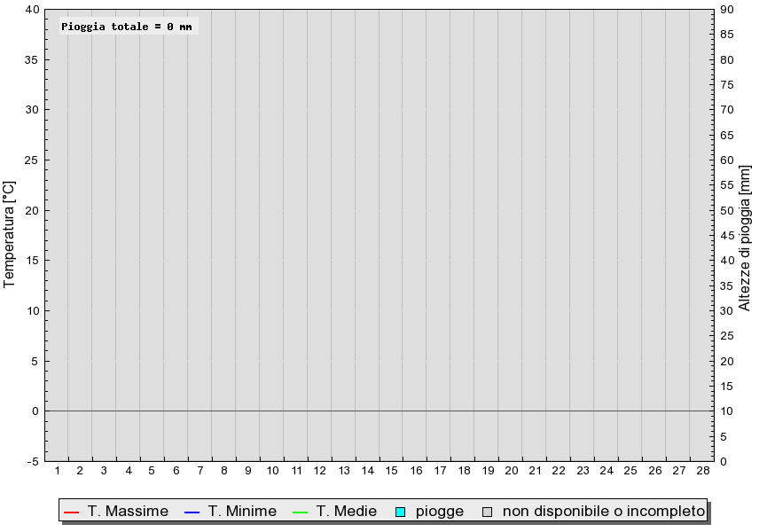Click the non disponibile o incompleto label
The image size is (767, 532).
603,512
